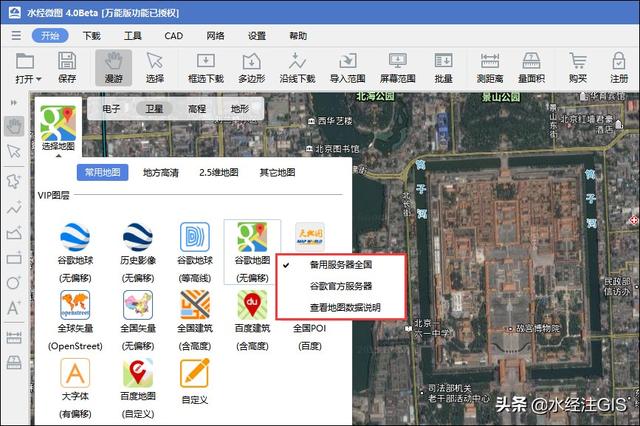Viewport: 640px width, 426px height.
Task: Click the 保存 save icon
Action: pos(67,68)
